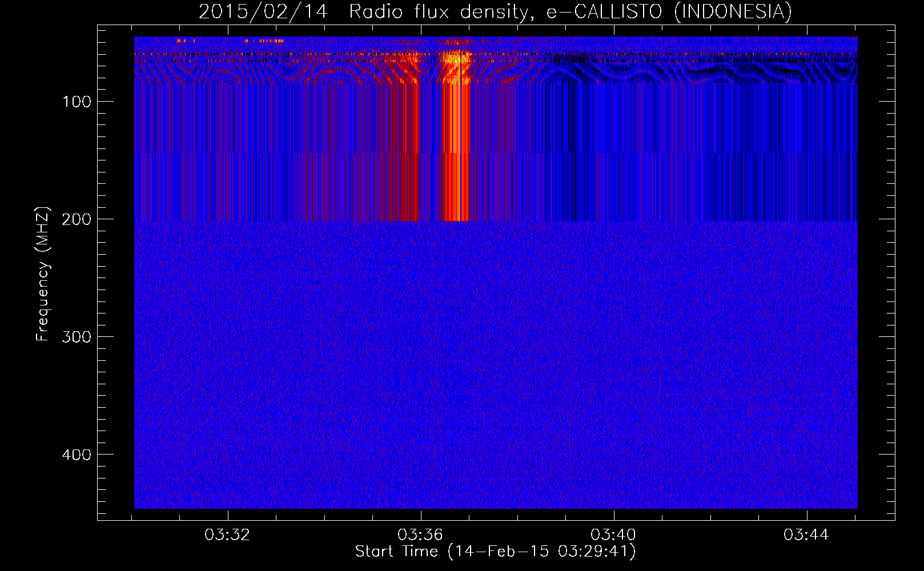The height and width of the screenshot is (571, 924).
Task: Click the '300' frequency axis label
Action: point(77,337)
